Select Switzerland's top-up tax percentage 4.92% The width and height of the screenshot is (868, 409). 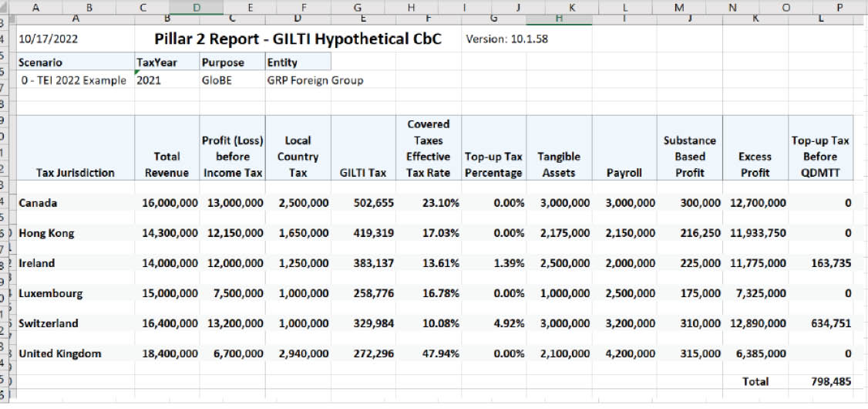pos(494,323)
